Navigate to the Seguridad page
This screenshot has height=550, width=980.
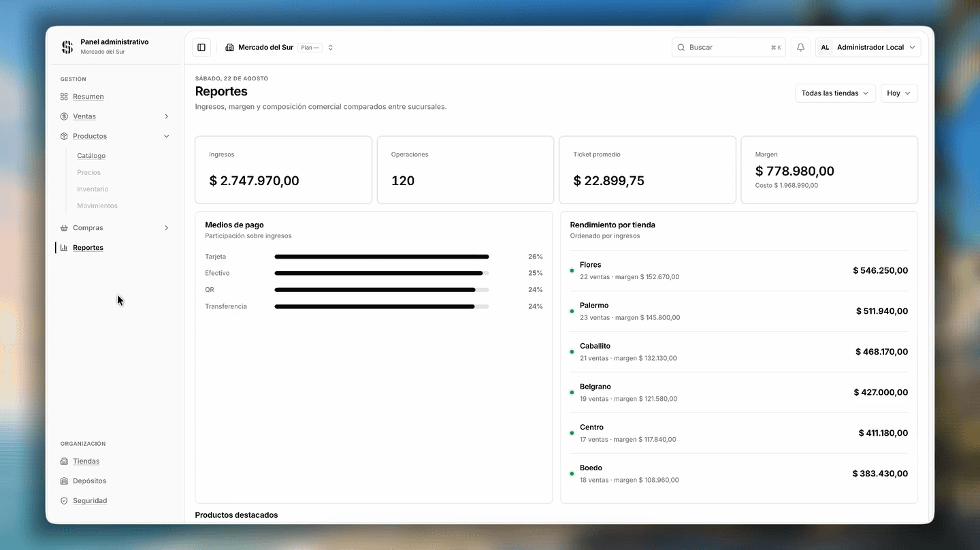(90, 501)
